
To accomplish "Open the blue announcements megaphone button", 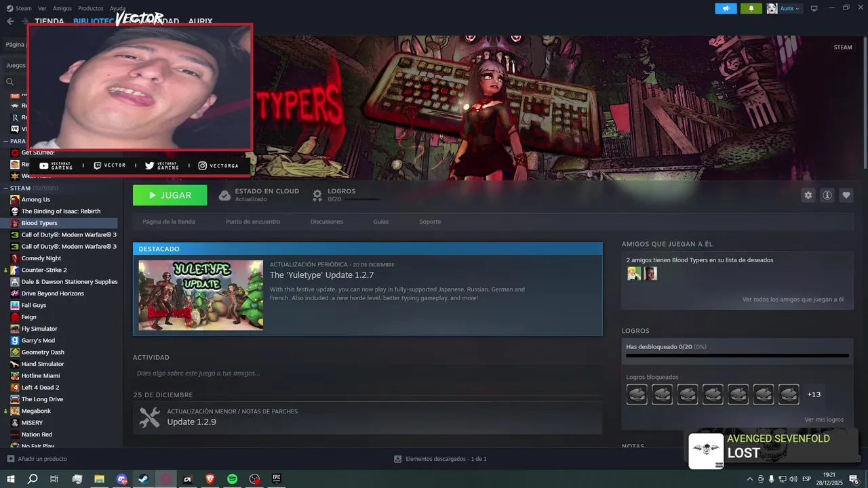I will tap(726, 8).
